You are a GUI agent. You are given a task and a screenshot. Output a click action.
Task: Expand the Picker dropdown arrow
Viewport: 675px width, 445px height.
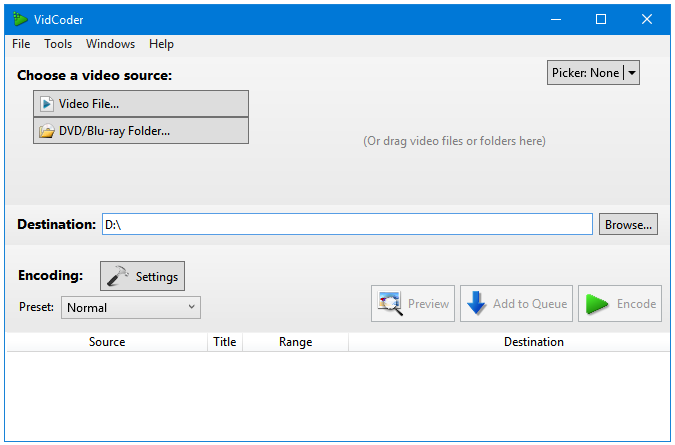pyautogui.click(x=632, y=73)
